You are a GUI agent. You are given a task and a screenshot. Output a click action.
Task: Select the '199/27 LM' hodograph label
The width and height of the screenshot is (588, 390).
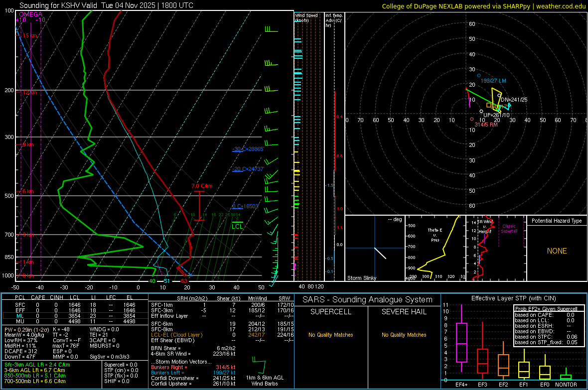point(493,81)
